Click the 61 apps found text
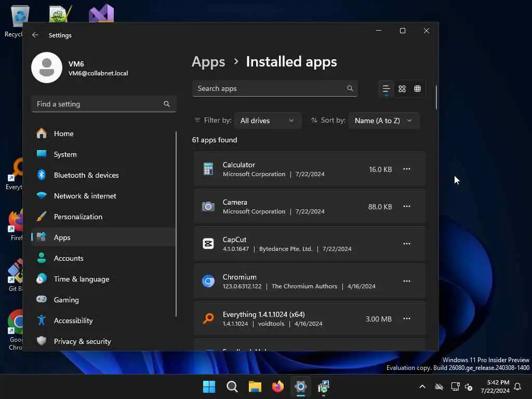532x399 pixels. click(215, 140)
